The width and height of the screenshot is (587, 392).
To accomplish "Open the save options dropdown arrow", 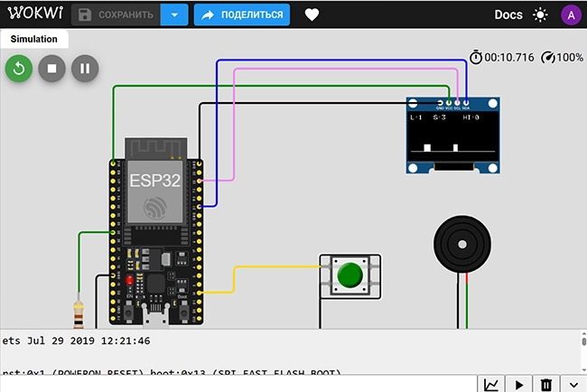I will (174, 14).
